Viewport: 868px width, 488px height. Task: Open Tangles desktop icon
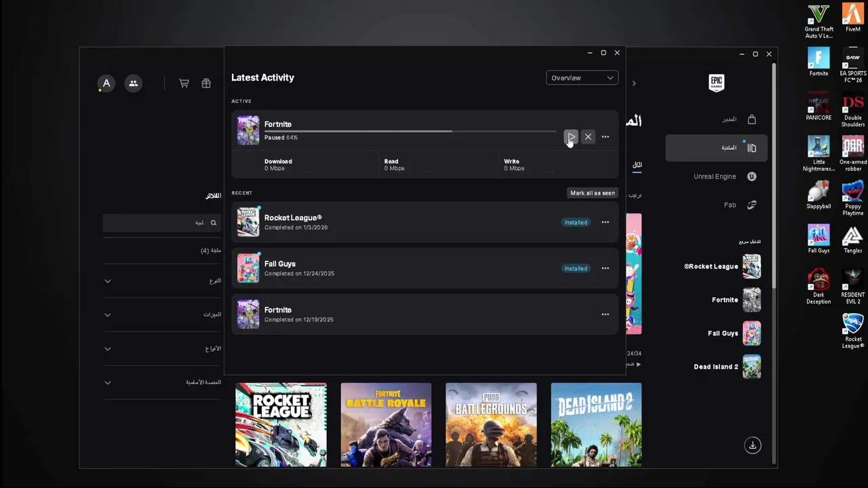tap(852, 239)
